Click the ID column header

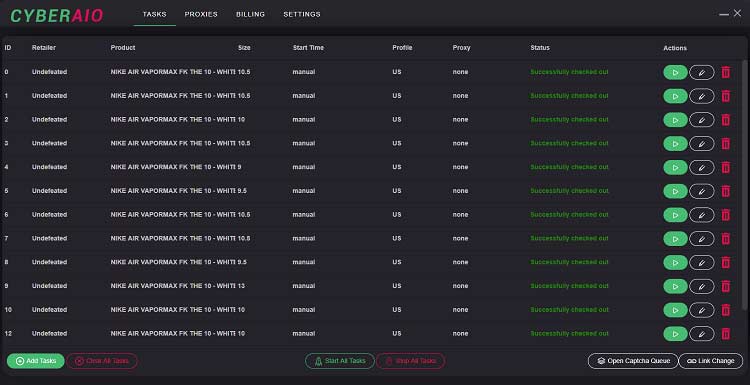[x=8, y=48]
